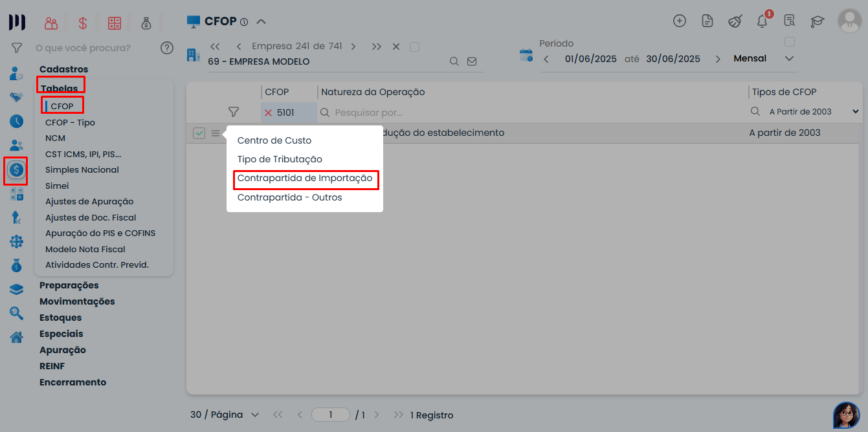This screenshot has height=432, width=868.
Task: Click the page number input field
Action: tap(330, 415)
